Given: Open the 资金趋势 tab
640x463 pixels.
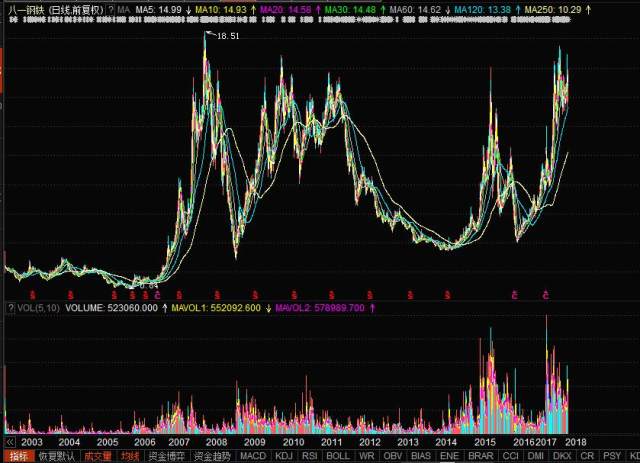Looking at the screenshot, I should (212, 456).
